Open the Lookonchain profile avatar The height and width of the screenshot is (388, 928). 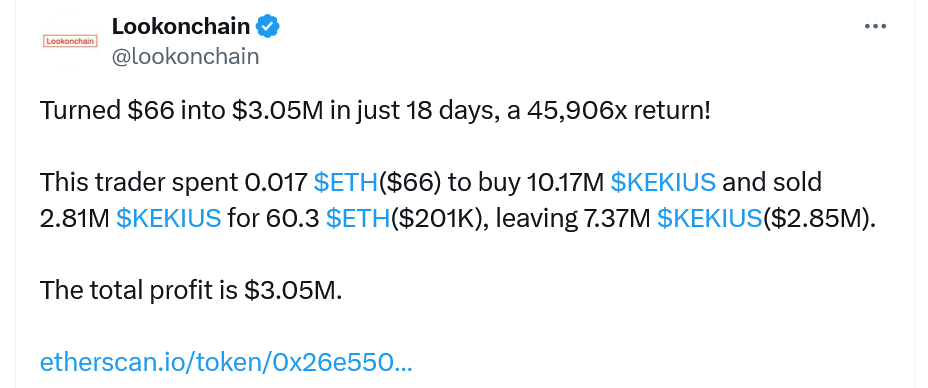[70, 41]
